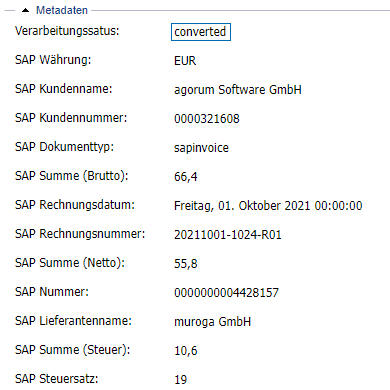The width and height of the screenshot is (390, 390).
Task: Click the SAP Währung label
Action: coord(53,60)
